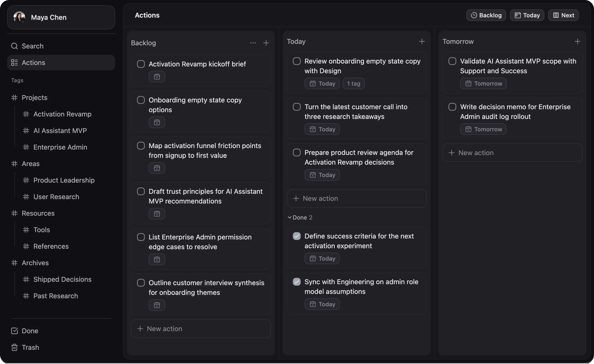Click the Projects hash tag icon
This screenshot has height=364, width=594.
pyautogui.click(x=14, y=98)
